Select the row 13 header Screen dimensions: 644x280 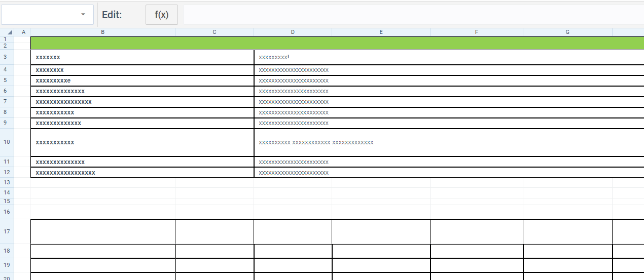click(x=7, y=182)
